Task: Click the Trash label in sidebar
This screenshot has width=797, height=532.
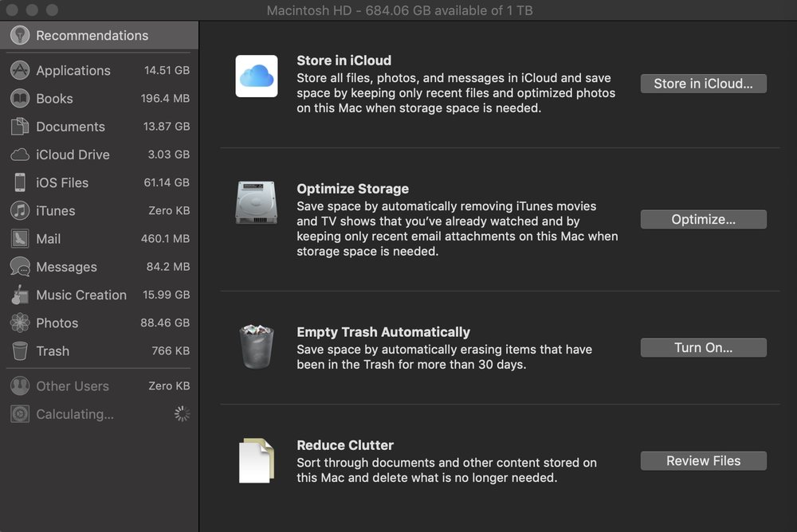Action: [x=53, y=350]
